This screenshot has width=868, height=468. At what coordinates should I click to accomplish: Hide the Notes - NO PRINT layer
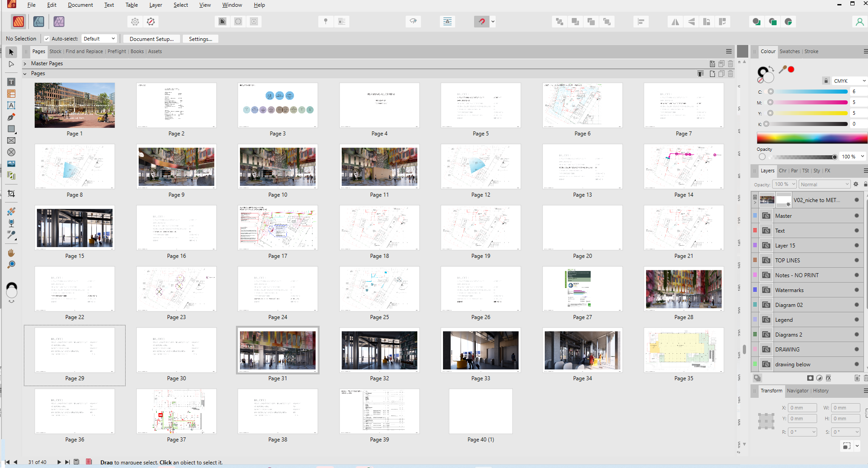click(x=856, y=275)
